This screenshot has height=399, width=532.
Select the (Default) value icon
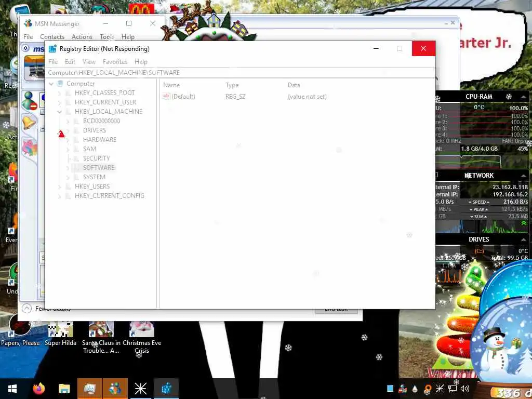point(166,96)
